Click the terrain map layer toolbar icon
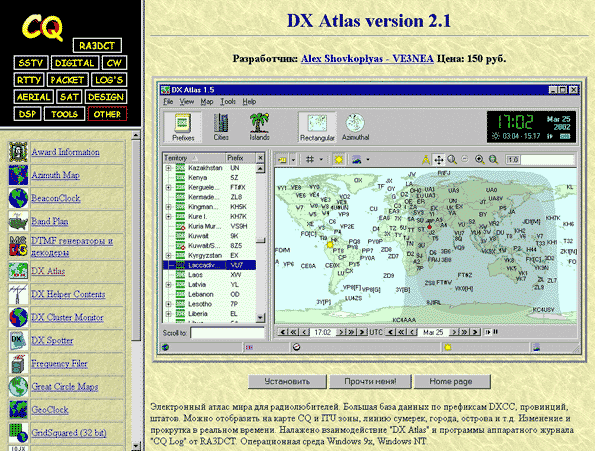The height and width of the screenshot is (451, 595). click(x=356, y=160)
